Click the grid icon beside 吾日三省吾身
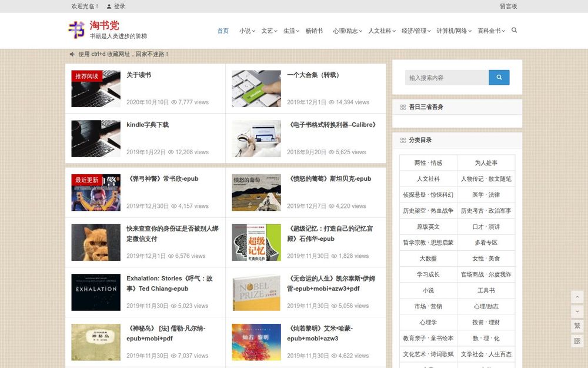The height and width of the screenshot is (368, 588). tap(403, 107)
